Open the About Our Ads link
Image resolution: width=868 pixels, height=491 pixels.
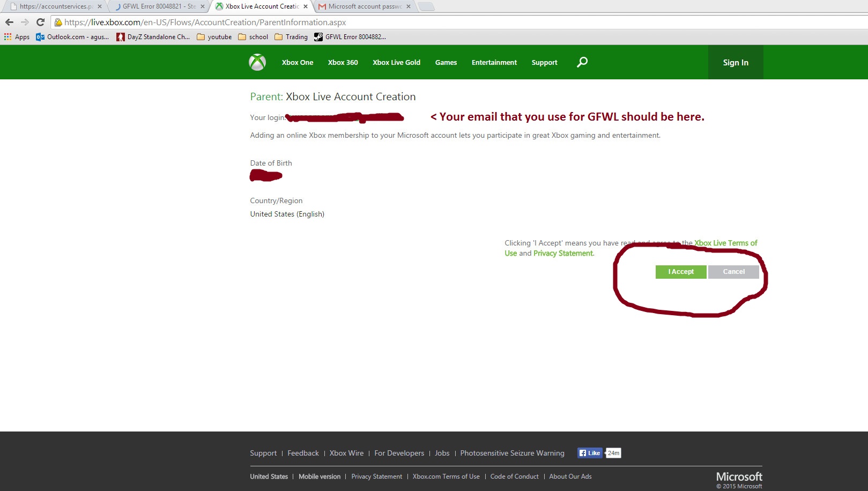(x=570, y=477)
